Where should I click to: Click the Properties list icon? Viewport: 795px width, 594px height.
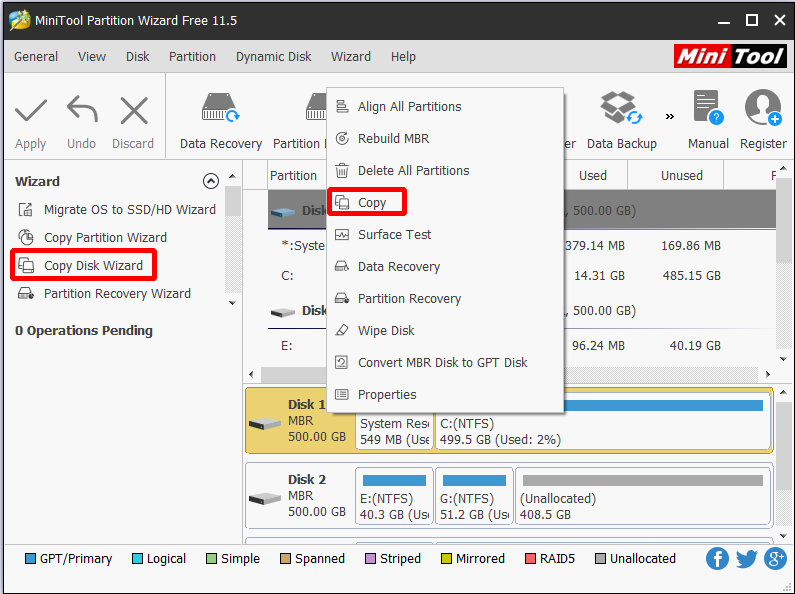[x=342, y=394]
